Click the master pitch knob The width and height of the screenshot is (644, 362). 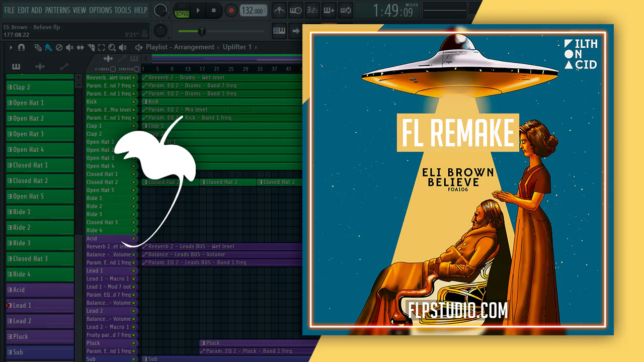[160, 31]
